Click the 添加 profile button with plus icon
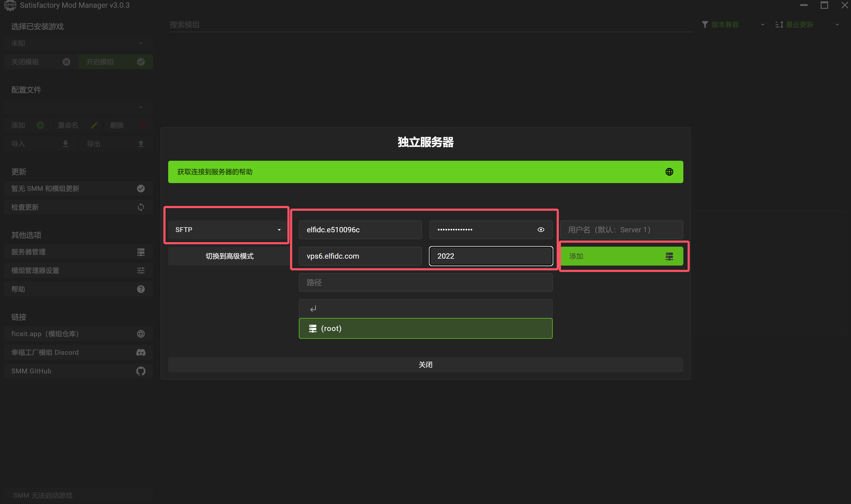851x504 pixels. click(28, 125)
